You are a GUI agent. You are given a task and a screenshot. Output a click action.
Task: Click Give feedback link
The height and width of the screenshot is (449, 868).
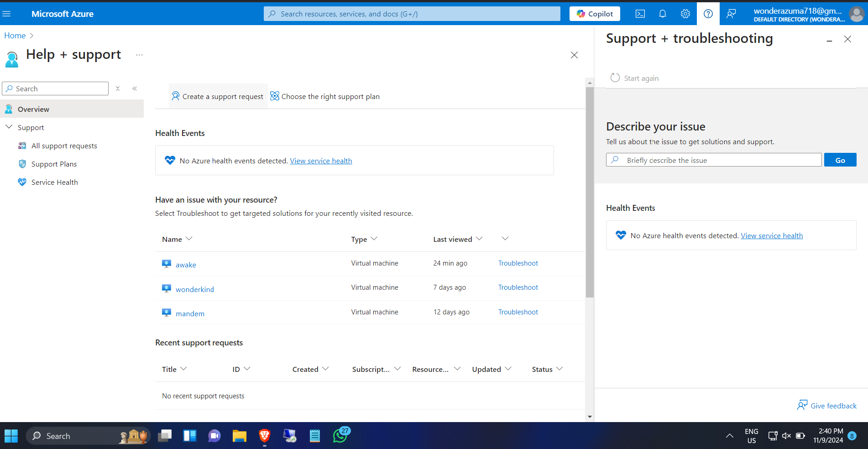pos(827,406)
